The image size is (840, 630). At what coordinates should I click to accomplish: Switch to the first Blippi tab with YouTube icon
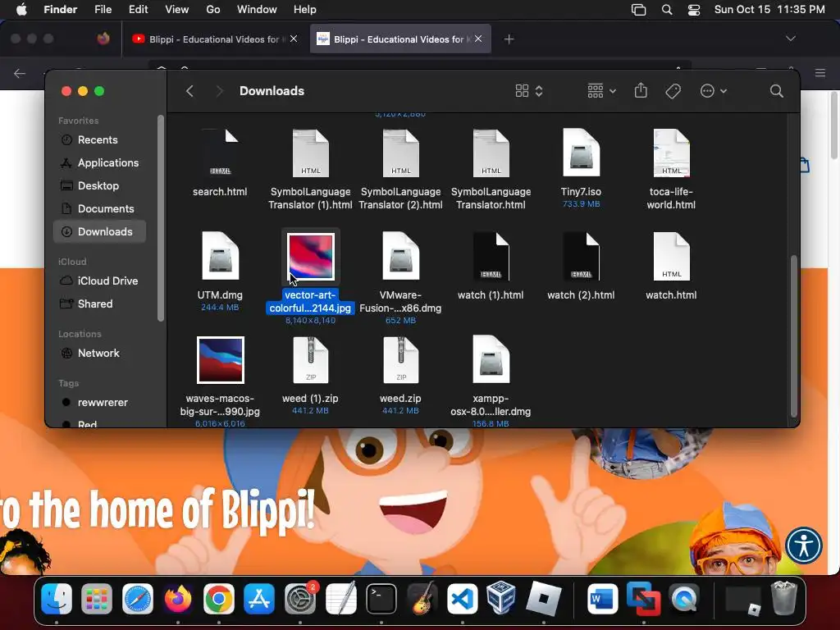tap(214, 39)
